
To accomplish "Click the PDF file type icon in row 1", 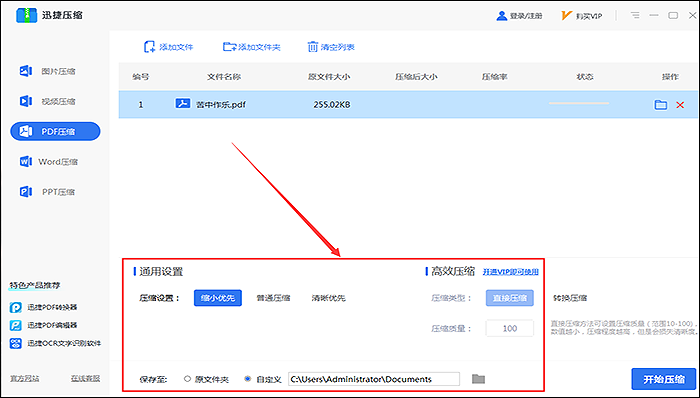I will point(182,104).
